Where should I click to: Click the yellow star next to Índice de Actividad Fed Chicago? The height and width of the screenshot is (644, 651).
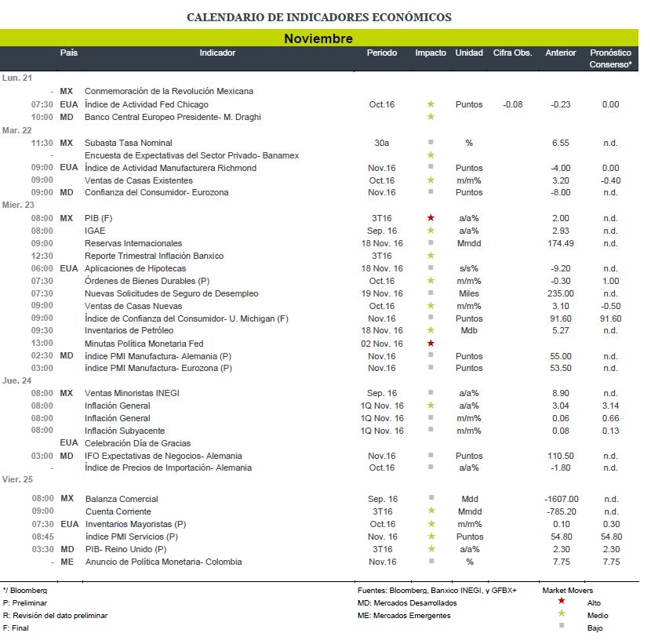tap(431, 104)
